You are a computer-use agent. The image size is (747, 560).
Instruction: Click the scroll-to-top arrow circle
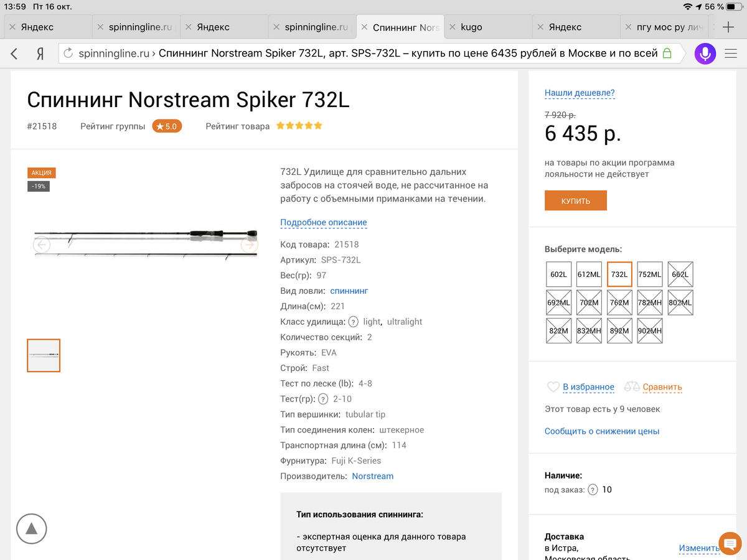(x=32, y=529)
